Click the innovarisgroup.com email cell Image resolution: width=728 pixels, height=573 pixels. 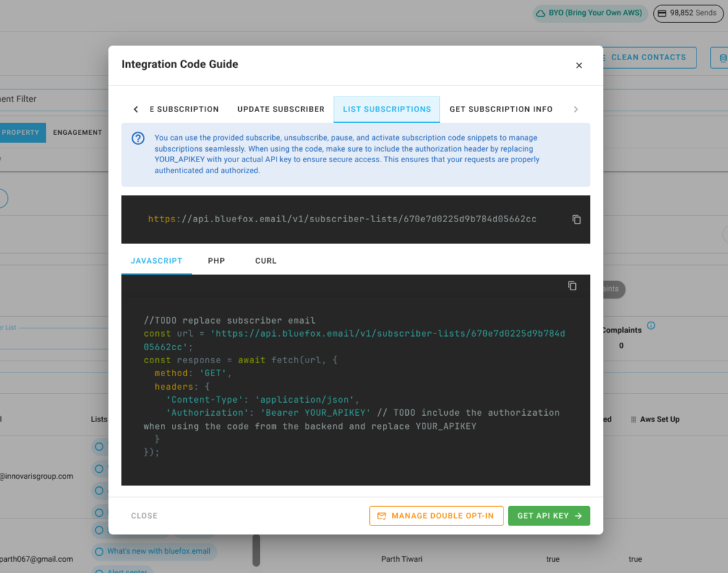(36, 476)
